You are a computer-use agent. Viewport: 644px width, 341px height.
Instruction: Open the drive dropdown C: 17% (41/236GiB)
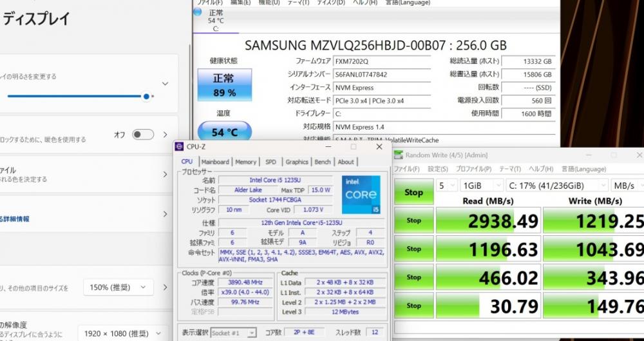click(x=557, y=186)
